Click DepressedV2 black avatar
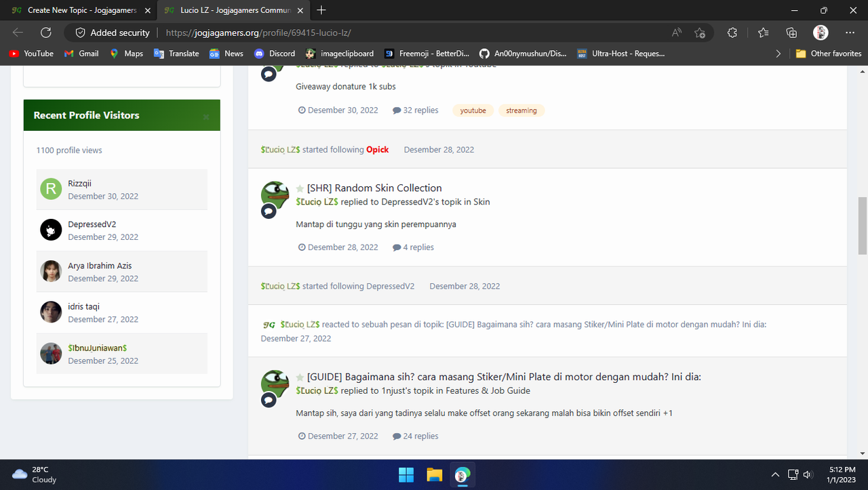Viewport: 868px width, 490px height. click(51, 230)
